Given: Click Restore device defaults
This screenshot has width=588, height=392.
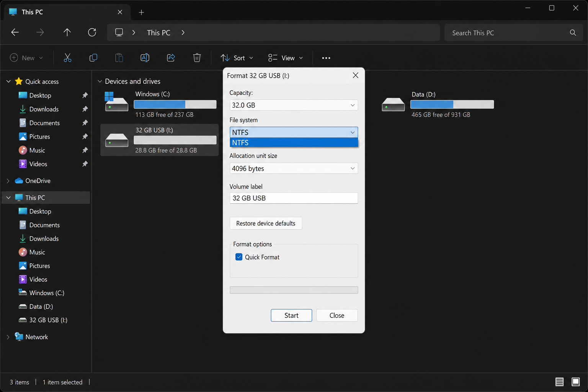Looking at the screenshot, I should (266, 223).
